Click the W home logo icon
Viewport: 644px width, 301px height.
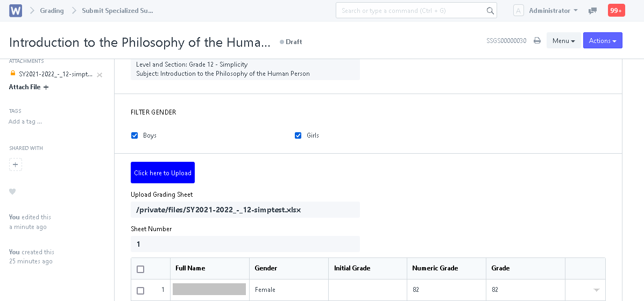pos(16,11)
